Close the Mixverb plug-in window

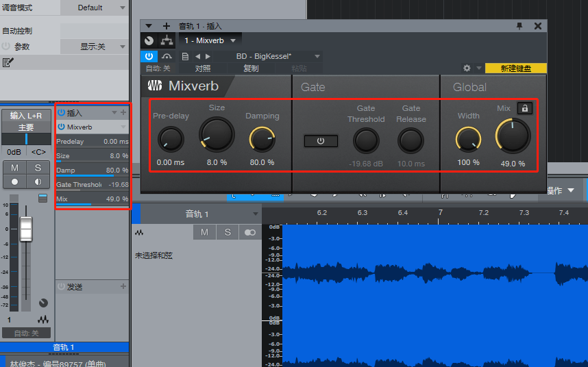pos(538,26)
